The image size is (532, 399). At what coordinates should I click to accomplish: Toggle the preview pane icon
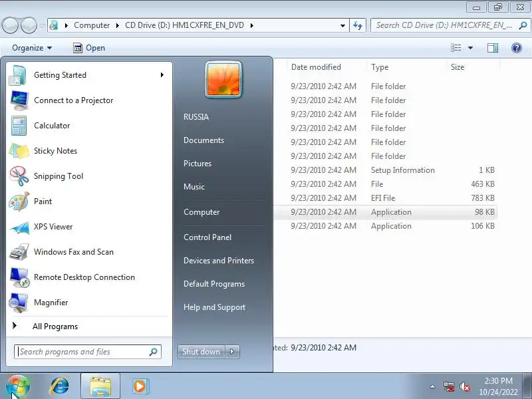click(493, 48)
